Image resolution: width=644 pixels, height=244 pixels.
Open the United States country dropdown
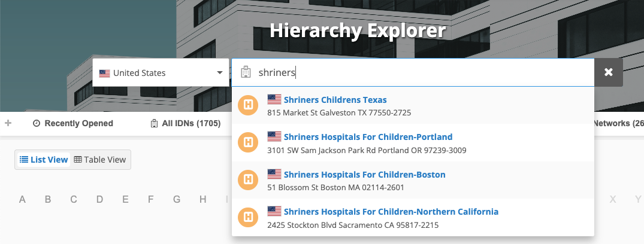coord(161,72)
